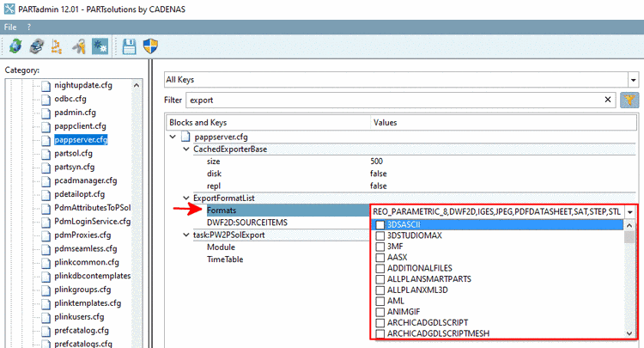Select the DWF2D:SOURCEITEMS key
This screenshot has width=644, height=348.
pyautogui.click(x=247, y=223)
